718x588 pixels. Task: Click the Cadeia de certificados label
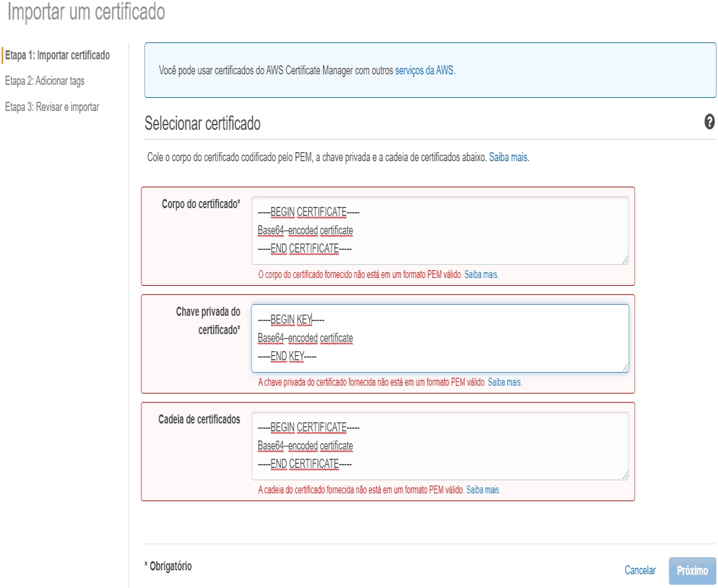199,419
